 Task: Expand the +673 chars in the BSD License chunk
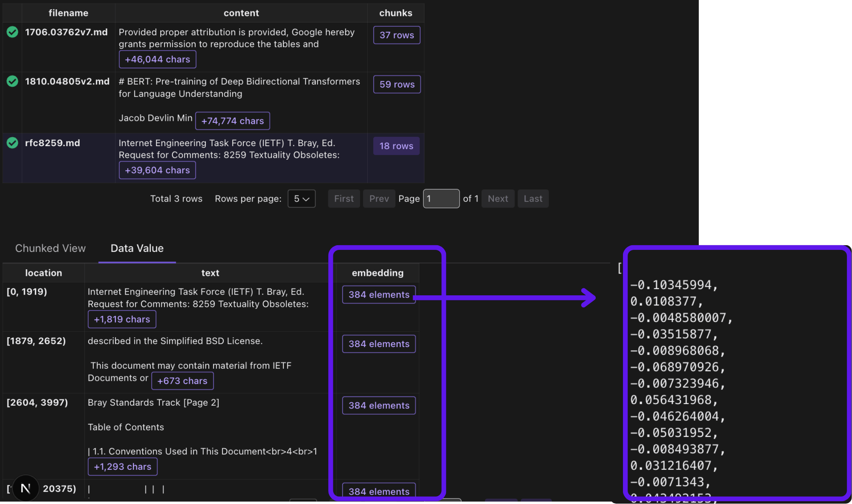pyautogui.click(x=182, y=381)
